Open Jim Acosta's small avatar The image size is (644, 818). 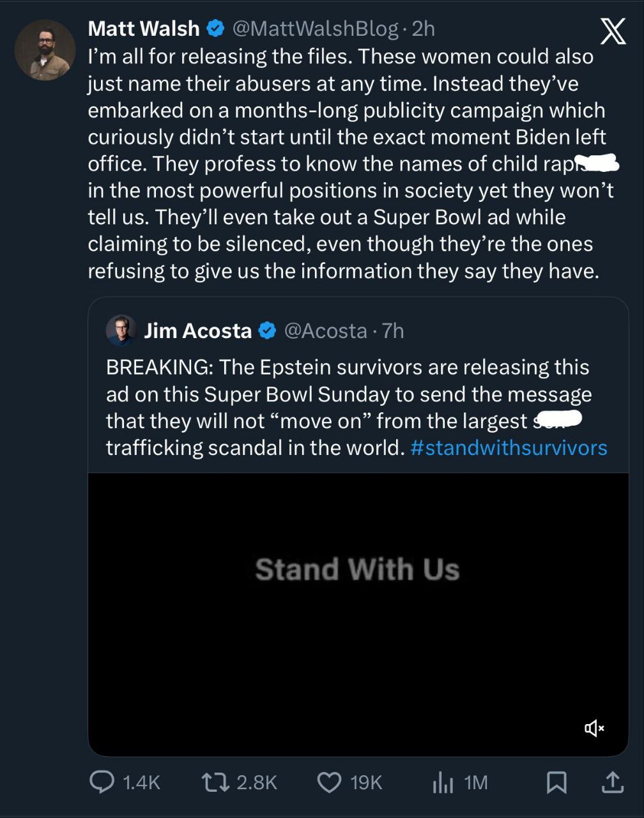point(121,330)
